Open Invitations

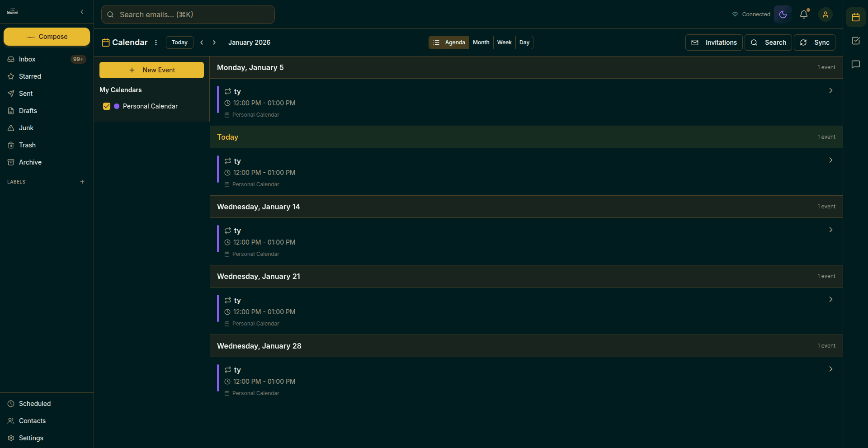click(714, 42)
